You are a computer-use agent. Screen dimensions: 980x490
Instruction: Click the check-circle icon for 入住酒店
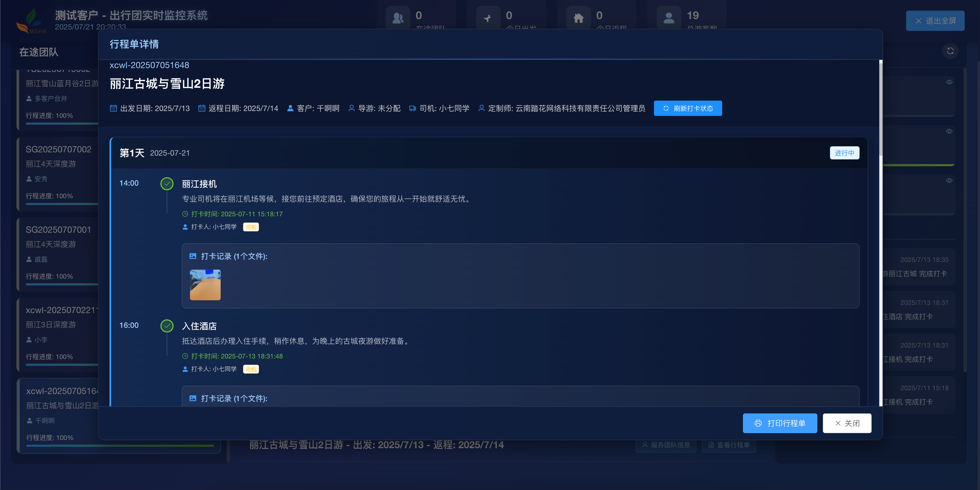(x=167, y=326)
